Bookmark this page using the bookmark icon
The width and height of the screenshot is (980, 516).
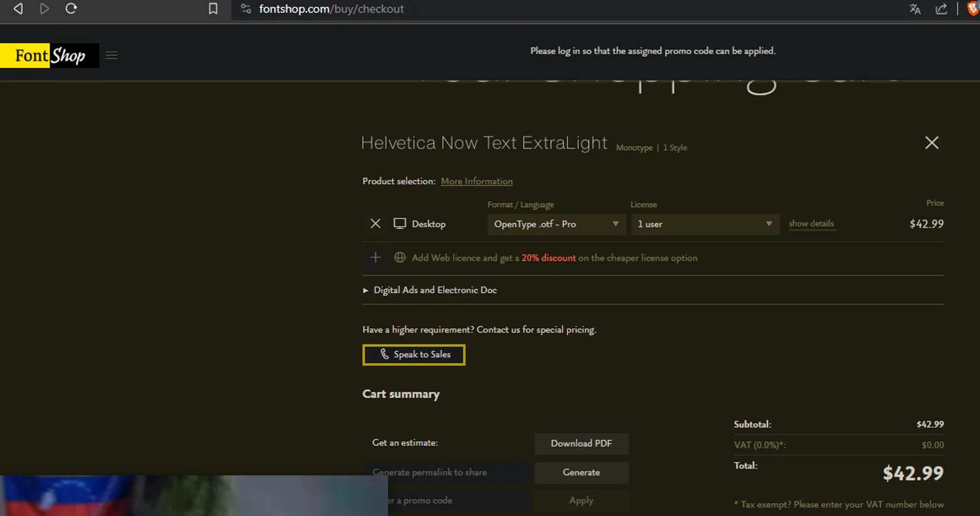(x=213, y=8)
